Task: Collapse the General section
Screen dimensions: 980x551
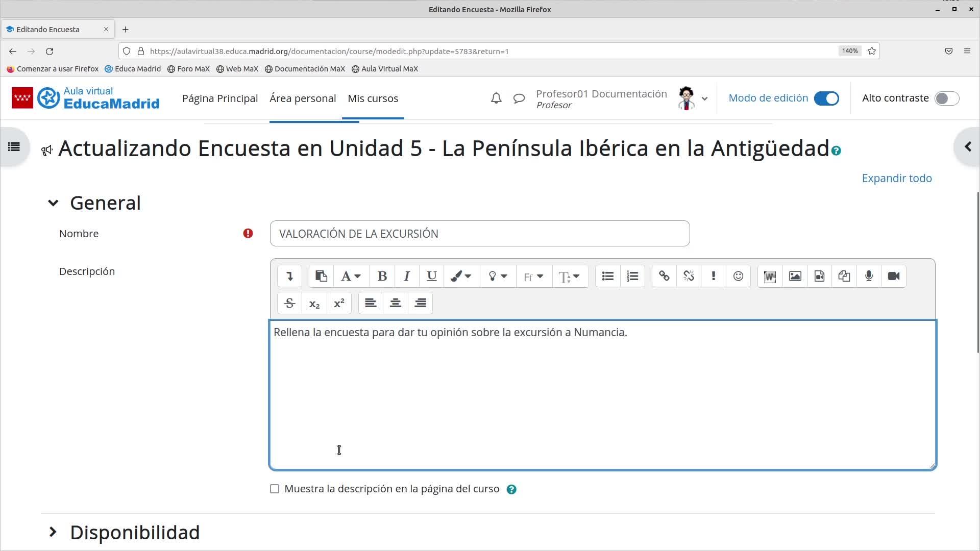Action: coord(53,203)
